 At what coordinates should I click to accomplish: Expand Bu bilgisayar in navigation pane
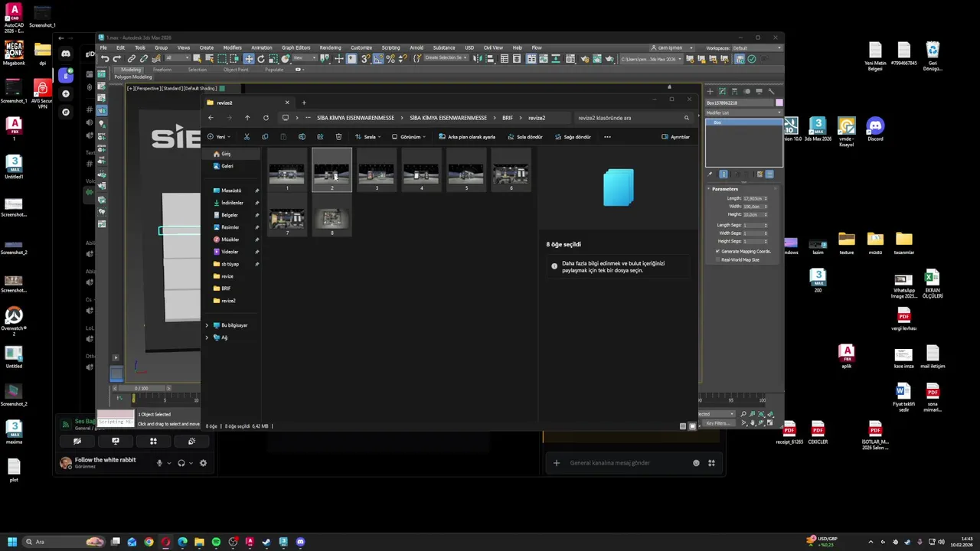207,325
